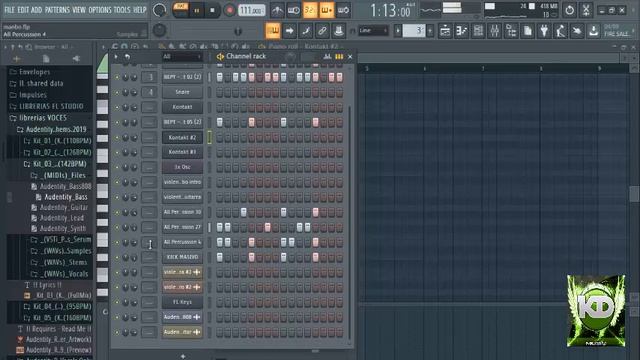Open the Line snap dropdown
This screenshot has width=640, height=360.
point(373,31)
